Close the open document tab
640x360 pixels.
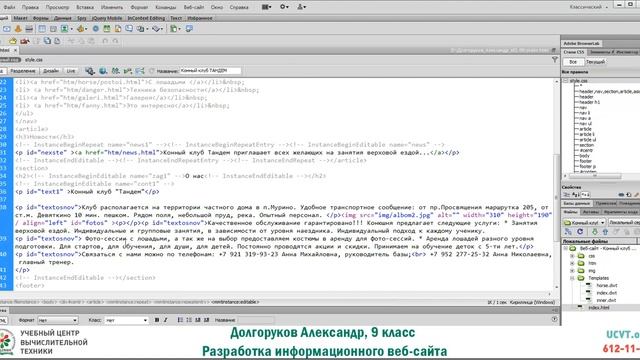click(x=16, y=50)
